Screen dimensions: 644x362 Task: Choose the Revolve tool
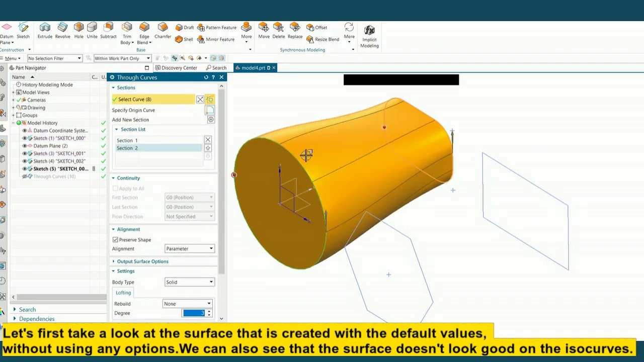(62, 31)
